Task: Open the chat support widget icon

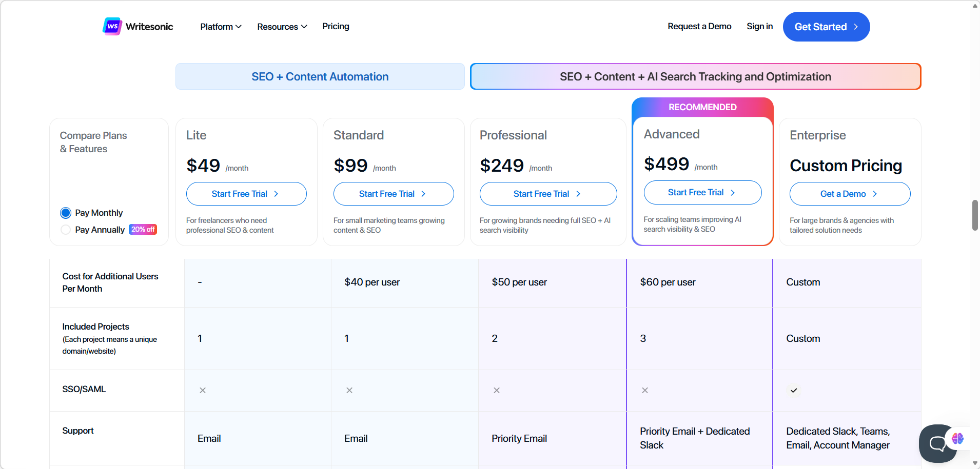Action: [936, 443]
